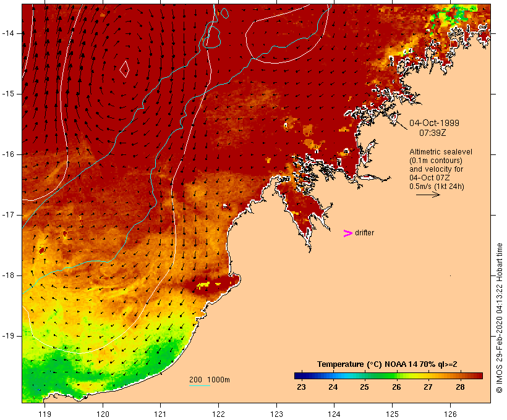Image resolution: width=507 pixels, height=420 pixels.
Task: Select the '04-Oct-1999' date text
Action: pos(434,123)
